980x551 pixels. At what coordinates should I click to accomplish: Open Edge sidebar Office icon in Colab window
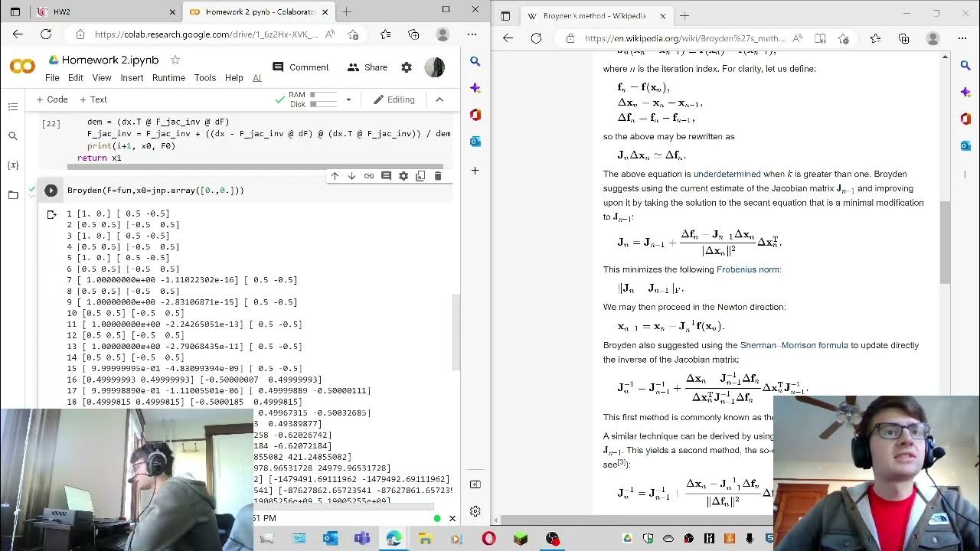point(475,115)
